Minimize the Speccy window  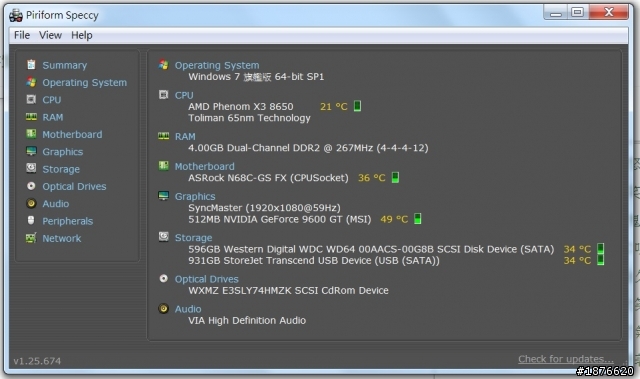click(556, 13)
